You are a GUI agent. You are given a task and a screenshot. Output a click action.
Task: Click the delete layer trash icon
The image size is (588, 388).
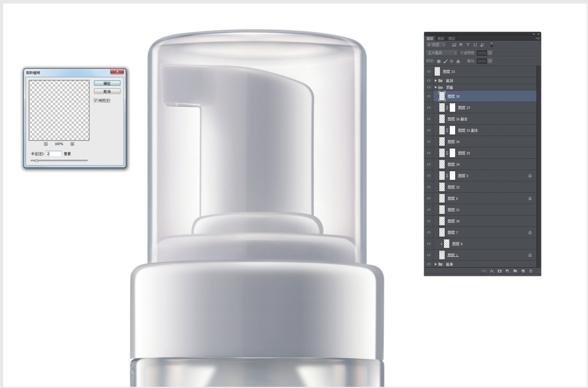(x=531, y=271)
